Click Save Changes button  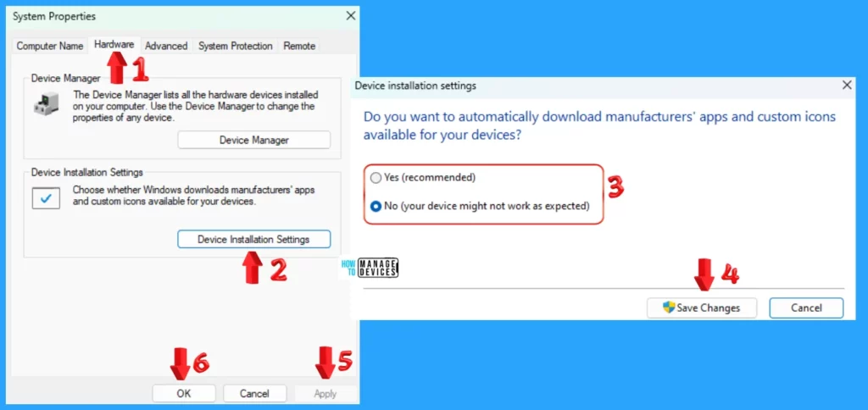coord(701,308)
